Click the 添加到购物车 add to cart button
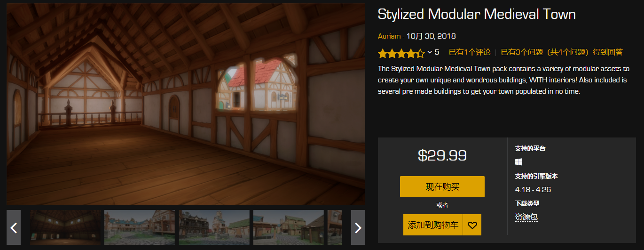This screenshot has width=644, height=250. (x=433, y=225)
